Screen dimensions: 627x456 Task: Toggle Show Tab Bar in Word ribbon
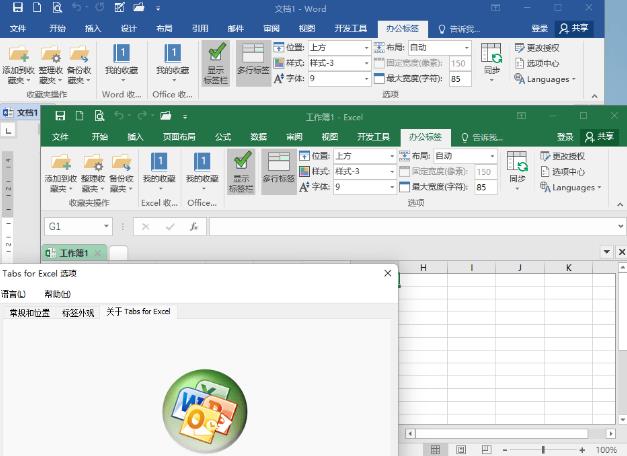[x=216, y=63]
